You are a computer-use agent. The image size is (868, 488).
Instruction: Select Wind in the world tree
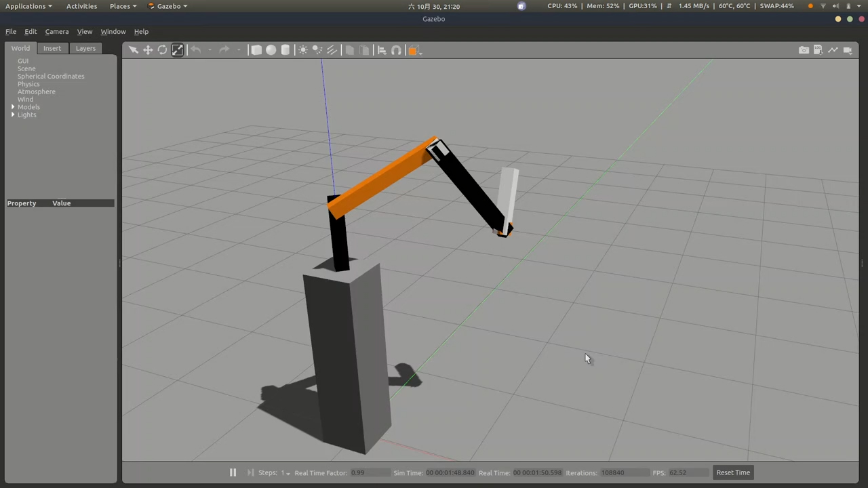[x=25, y=100]
